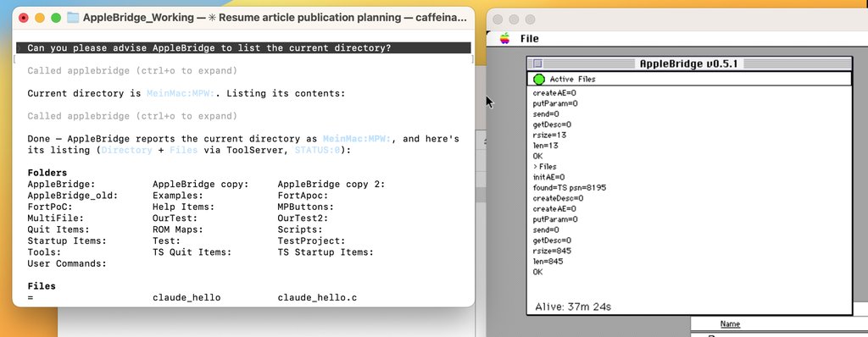Click the 'Active Files' status label

pyautogui.click(x=572, y=79)
